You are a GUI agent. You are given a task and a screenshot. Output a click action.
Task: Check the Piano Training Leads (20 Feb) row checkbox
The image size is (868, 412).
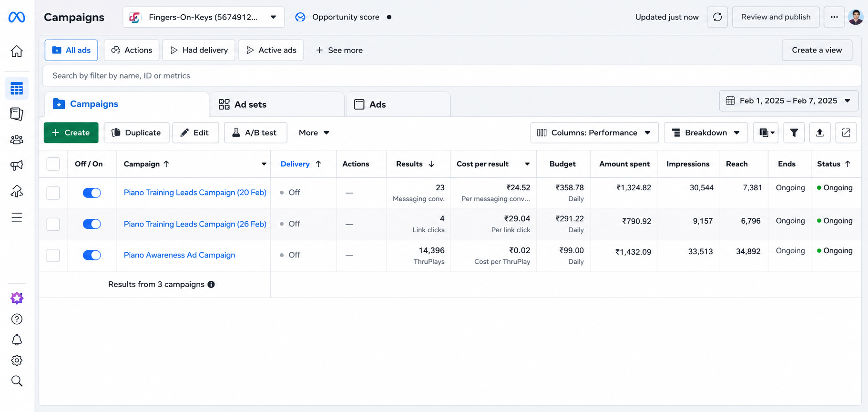(x=53, y=193)
